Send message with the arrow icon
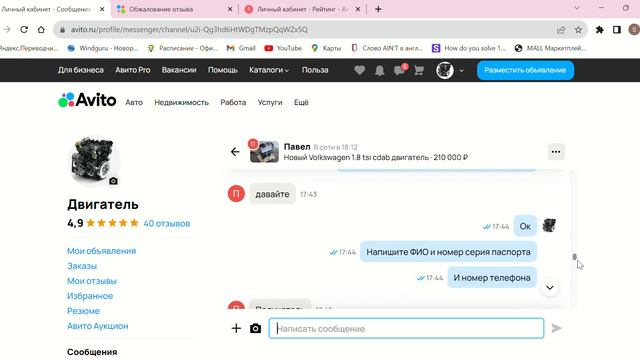Viewport: 640px width, 360px height. pyautogui.click(x=556, y=328)
